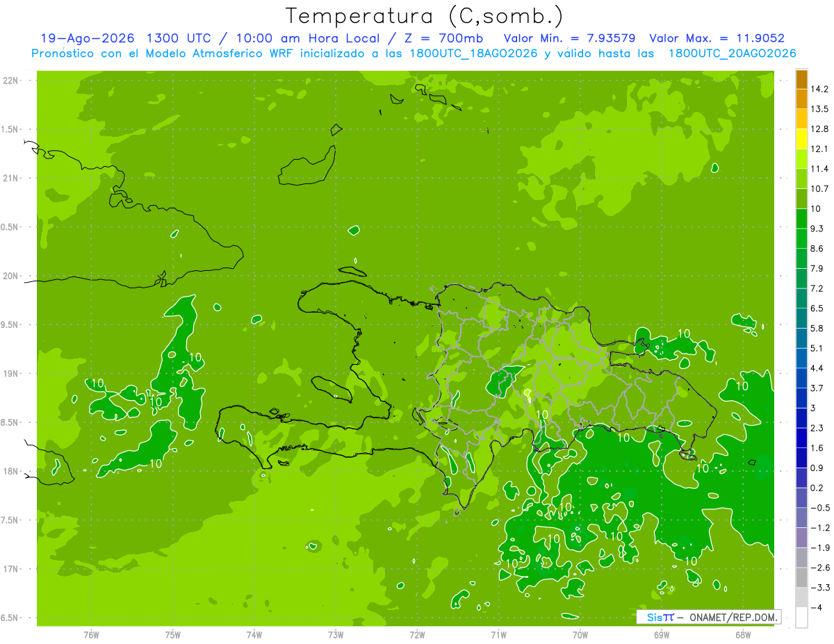This screenshot has width=834, height=644.
Task: Click the legend value "13.5"
Action: coord(820,109)
